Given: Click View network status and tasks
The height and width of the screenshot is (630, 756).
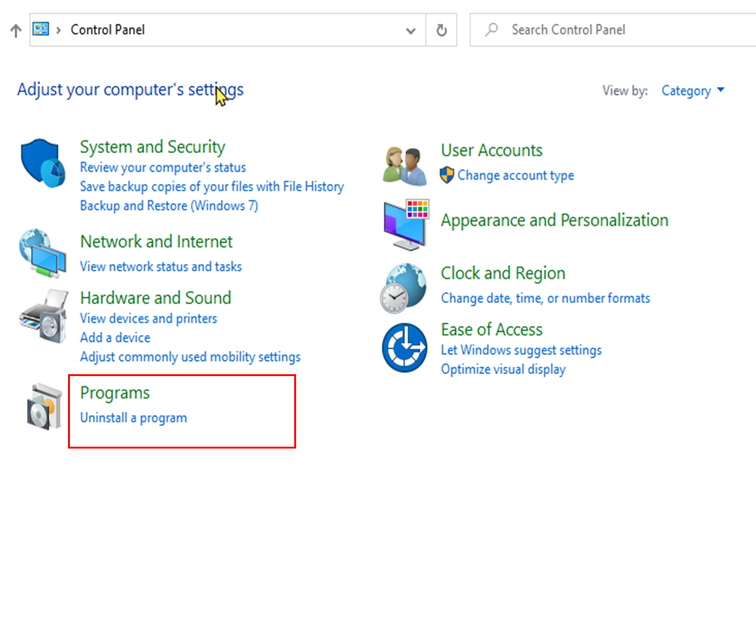Looking at the screenshot, I should pyautogui.click(x=161, y=267).
